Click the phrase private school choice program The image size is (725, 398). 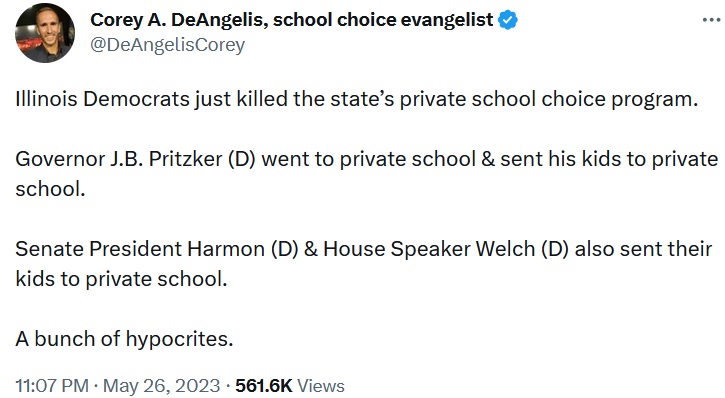tap(549, 99)
